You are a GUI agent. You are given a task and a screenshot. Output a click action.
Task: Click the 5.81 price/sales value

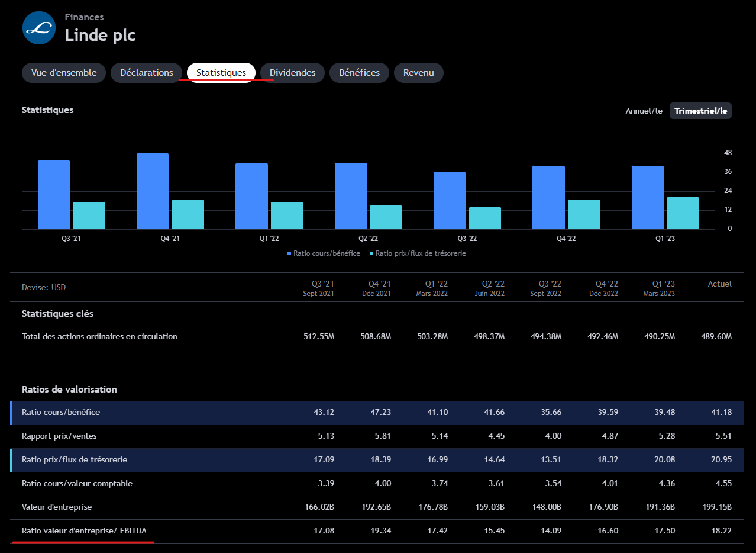point(383,436)
